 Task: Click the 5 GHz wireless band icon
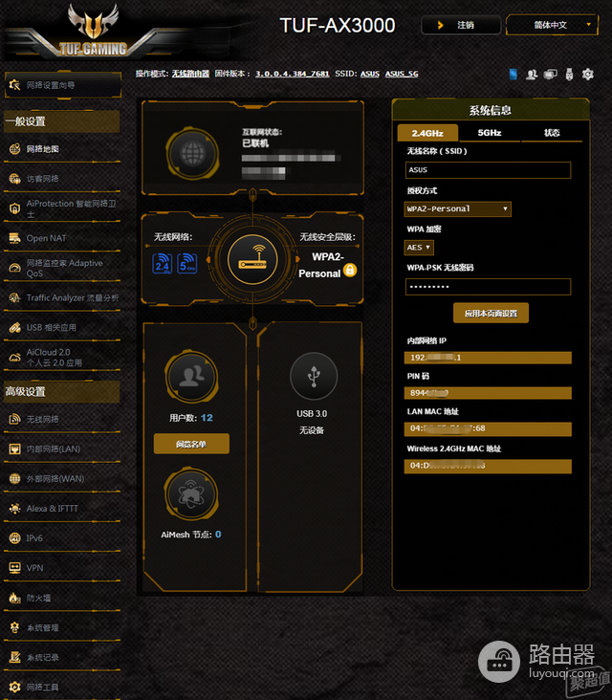coord(187,263)
